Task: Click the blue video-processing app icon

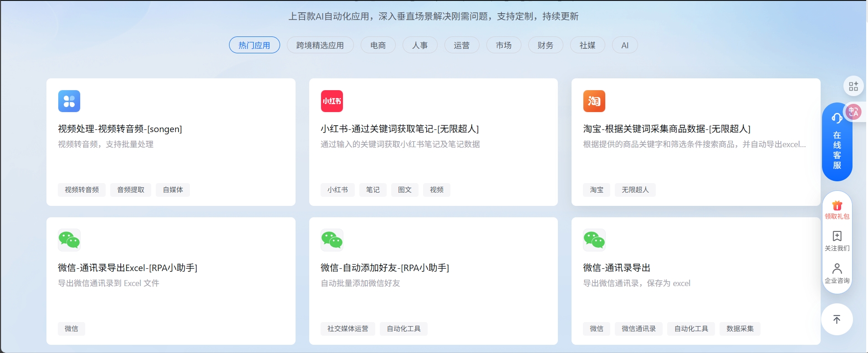Action: point(69,101)
